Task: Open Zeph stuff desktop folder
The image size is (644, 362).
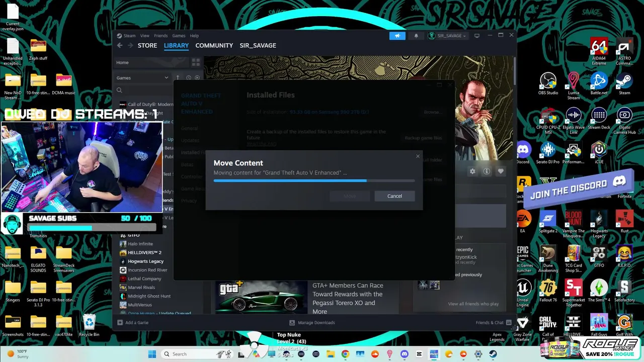Action: pos(38,49)
